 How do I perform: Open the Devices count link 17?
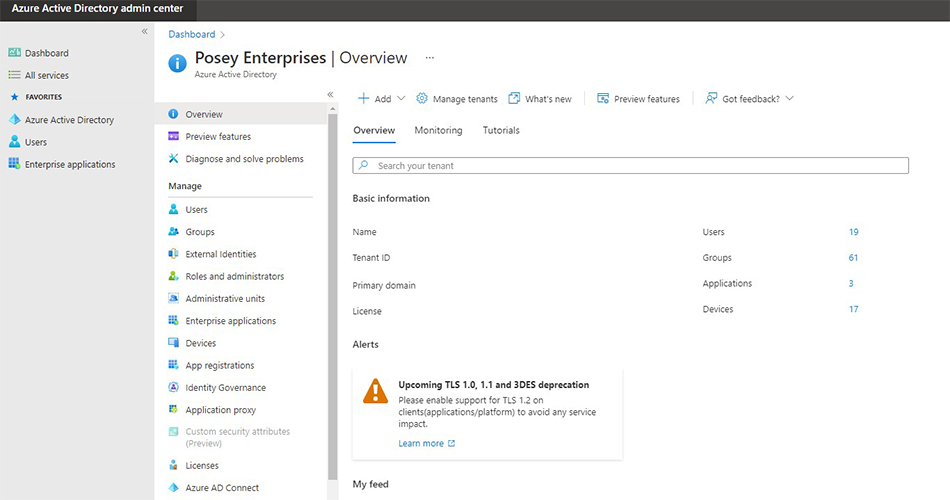(x=853, y=309)
